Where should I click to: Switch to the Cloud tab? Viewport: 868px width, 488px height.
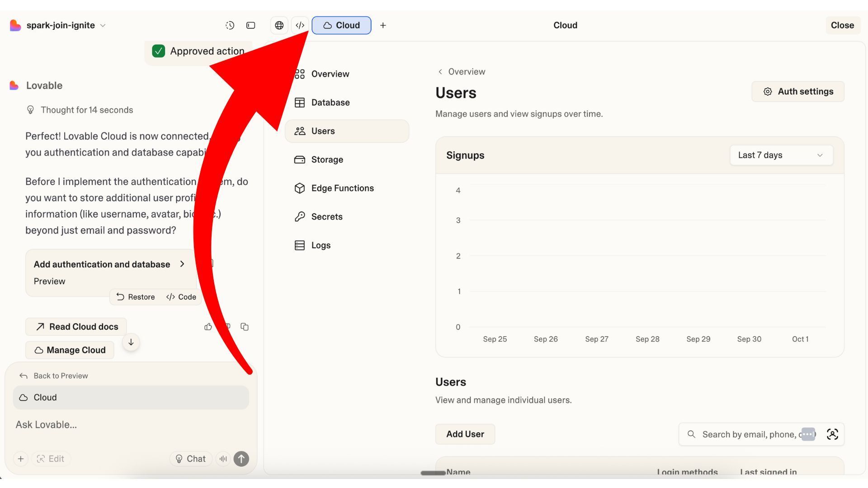click(341, 26)
